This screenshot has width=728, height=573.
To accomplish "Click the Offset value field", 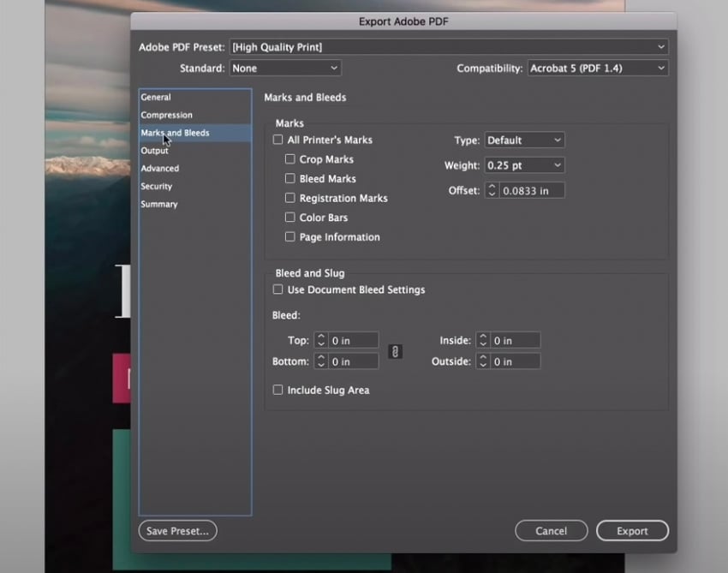I will click(x=532, y=190).
